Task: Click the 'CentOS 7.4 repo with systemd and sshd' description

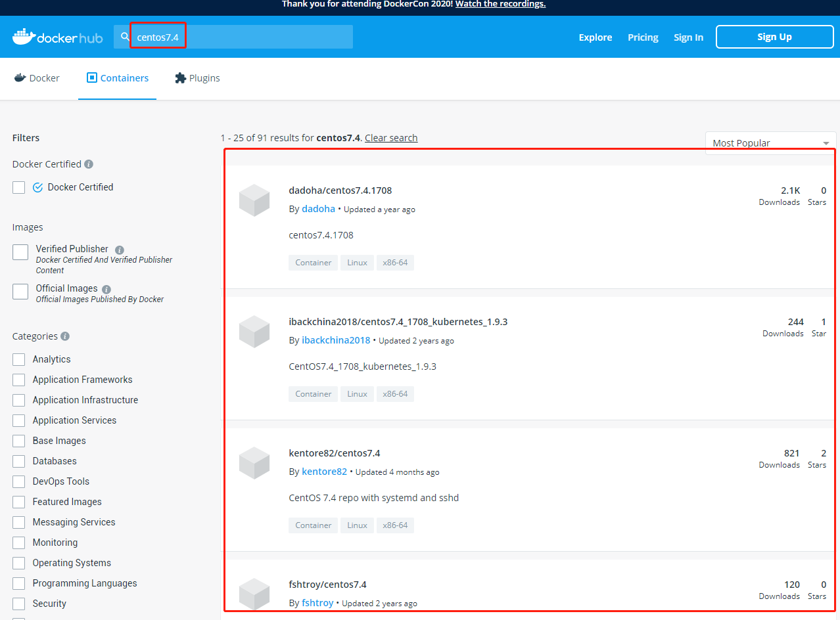Action: 373,498
